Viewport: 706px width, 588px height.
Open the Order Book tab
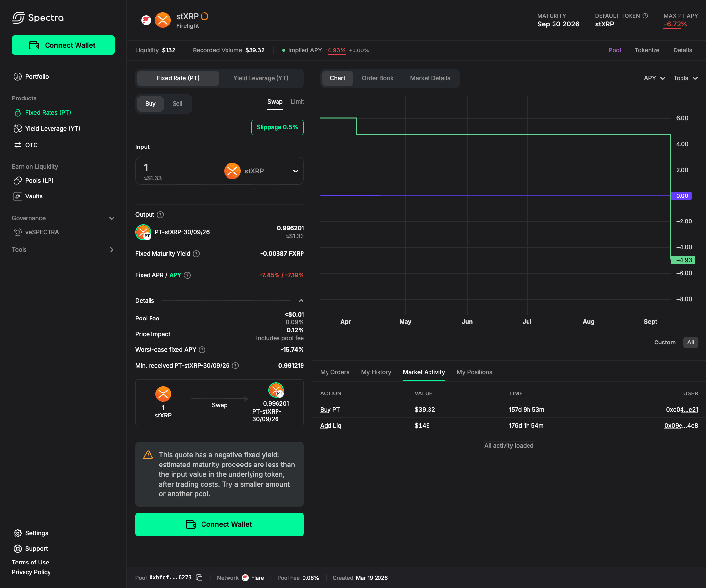[378, 78]
